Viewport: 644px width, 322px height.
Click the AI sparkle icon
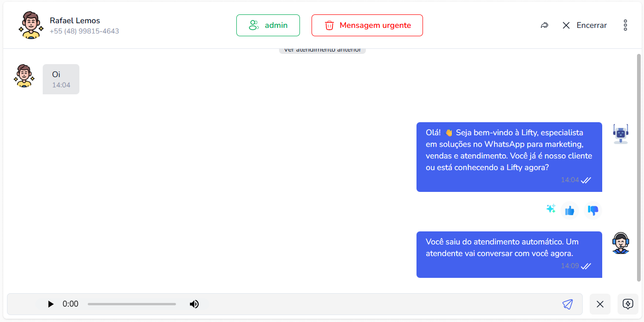pyautogui.click(x=551, y=209)
